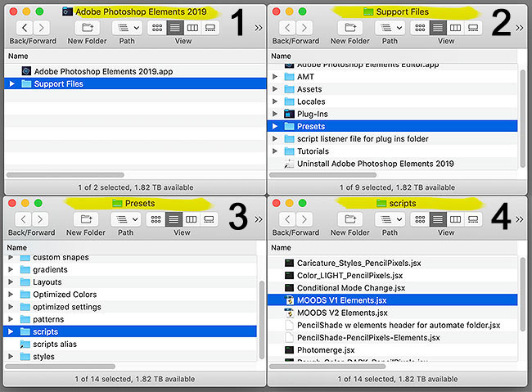This screenshot has width=532, height=392.
Task: Click Forward arrow in Presets window
Action: (x=40, y=219)
